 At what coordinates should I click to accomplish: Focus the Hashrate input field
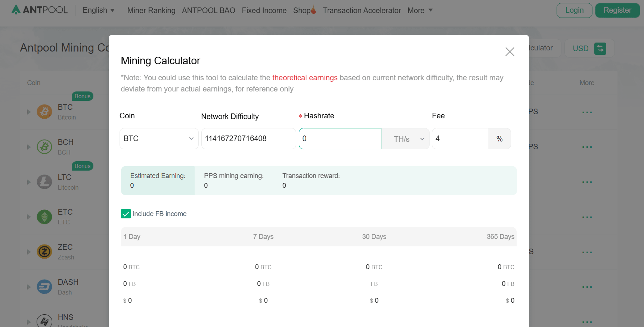[x=340, y=139]
